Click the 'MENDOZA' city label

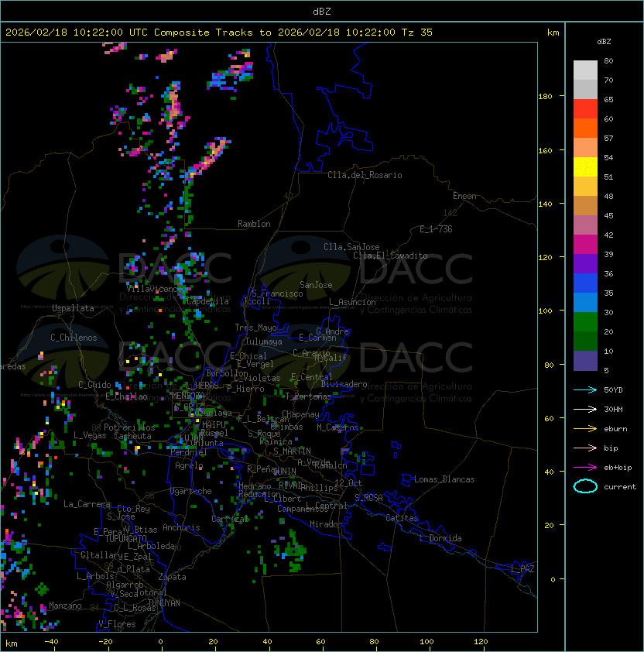(x=188, y=395)
